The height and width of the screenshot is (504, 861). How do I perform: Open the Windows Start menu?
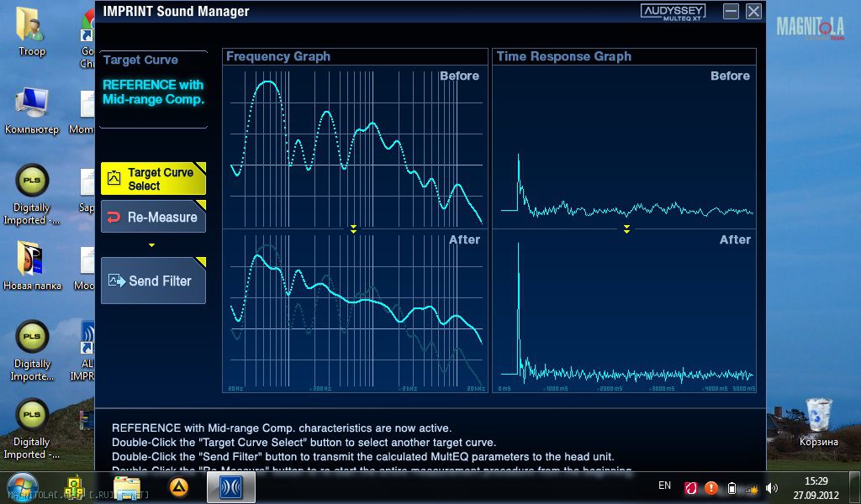tap(23, 486)
